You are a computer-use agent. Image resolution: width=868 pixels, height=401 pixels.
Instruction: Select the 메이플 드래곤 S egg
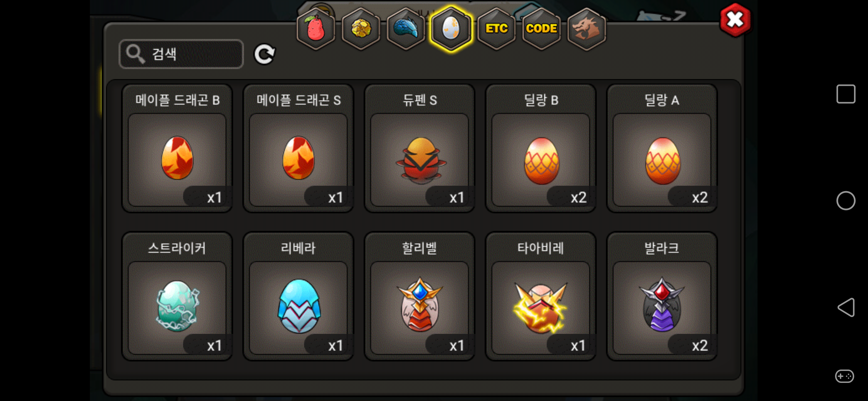(298, 148)
